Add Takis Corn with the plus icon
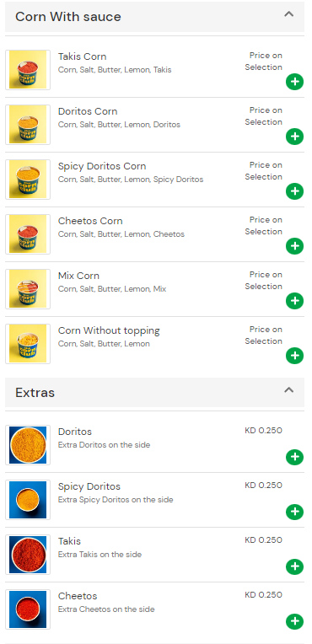This screenshot has height=644, width=312. [x=294, y=82]
